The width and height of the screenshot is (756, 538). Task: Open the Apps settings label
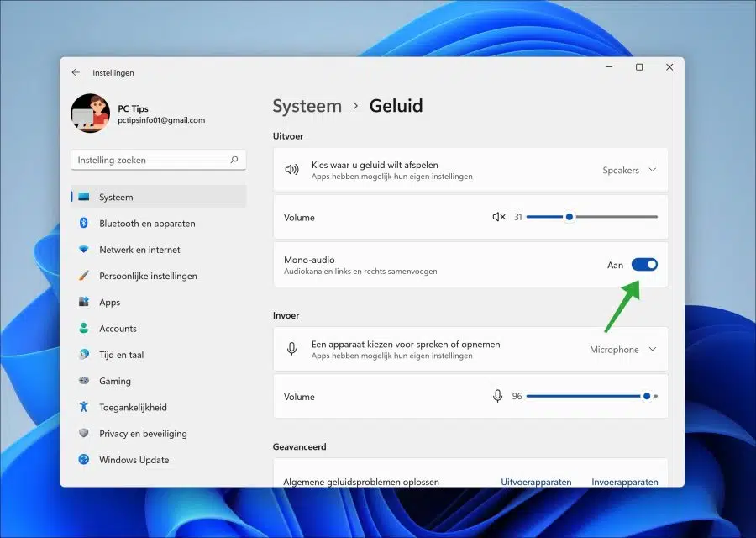pos(109,303)
